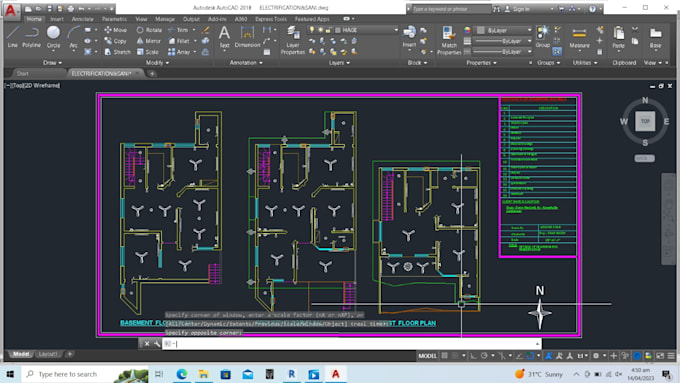Activate the Fillet command
The image size is (680, 383).
click(179, 41)
